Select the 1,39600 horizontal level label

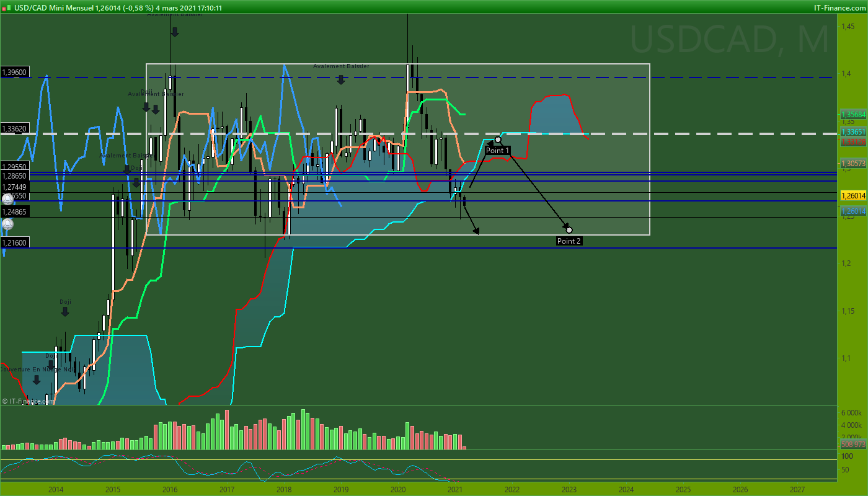pyautogui.click(x=15, y=73)
